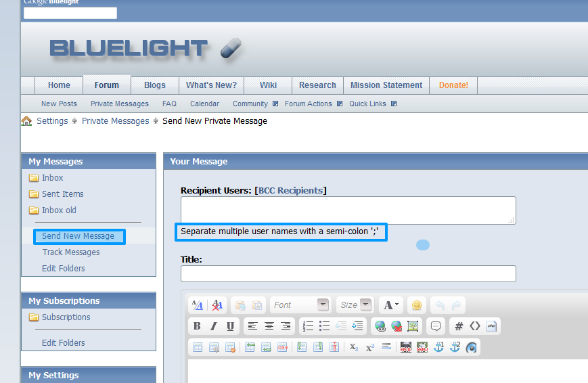Screen dimensions: 588x383
Task: Insert a numbered ordered list
Action: (x=309, y=326)
